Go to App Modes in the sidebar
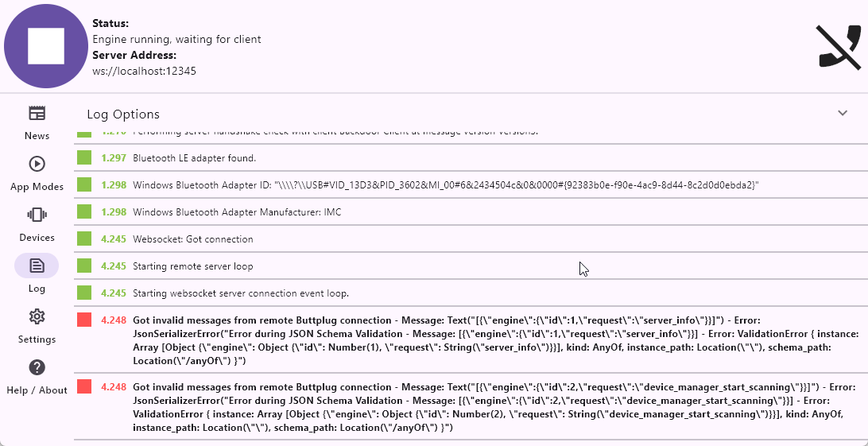868x446 pixels. 37,164
